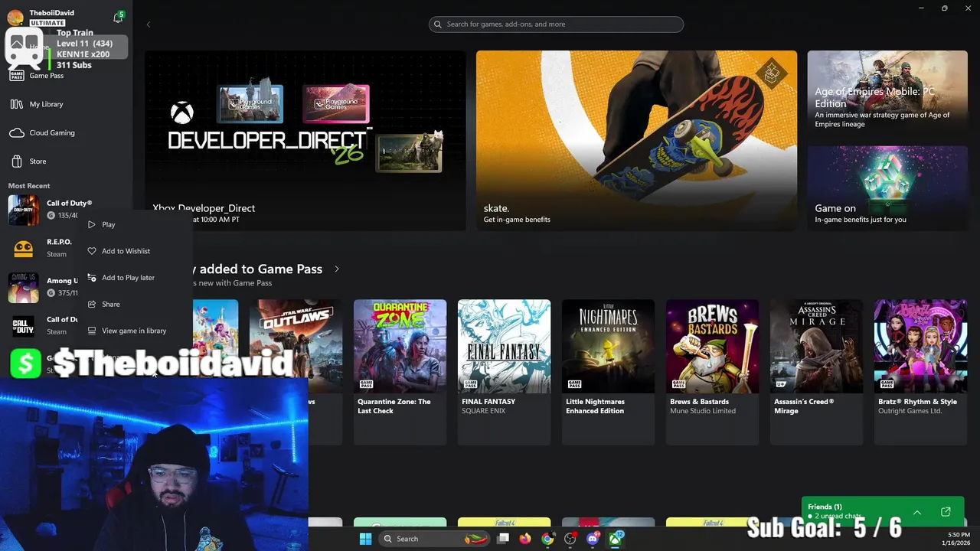
Task: Click the magnifier icon in the search box
Action: click(x=438, y=24)
